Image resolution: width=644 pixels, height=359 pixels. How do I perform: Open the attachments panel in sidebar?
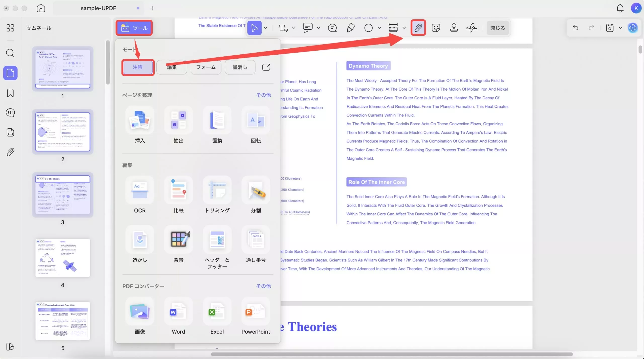pos(10,152)
